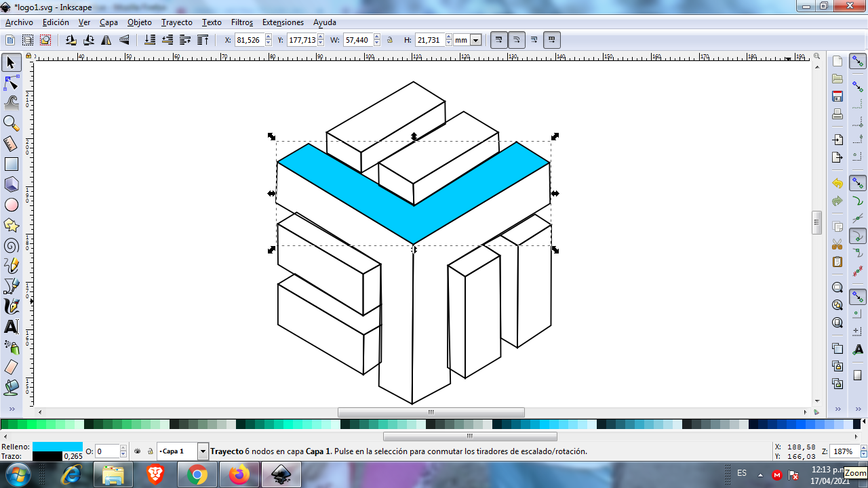The height and width of the screenshot is (488, 868).
Task: Click the cyan Relleno fill swatch
Action: tap(57, 447)
